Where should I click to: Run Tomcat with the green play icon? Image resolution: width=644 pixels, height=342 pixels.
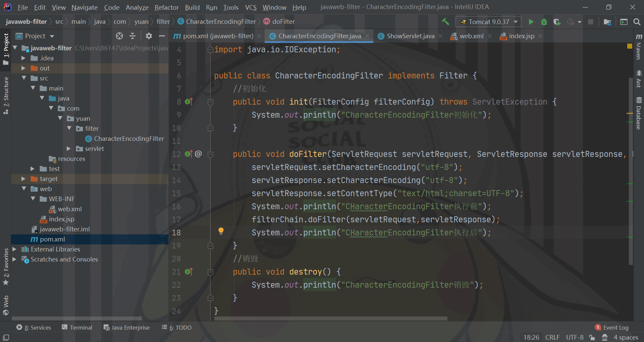point(531,22)
